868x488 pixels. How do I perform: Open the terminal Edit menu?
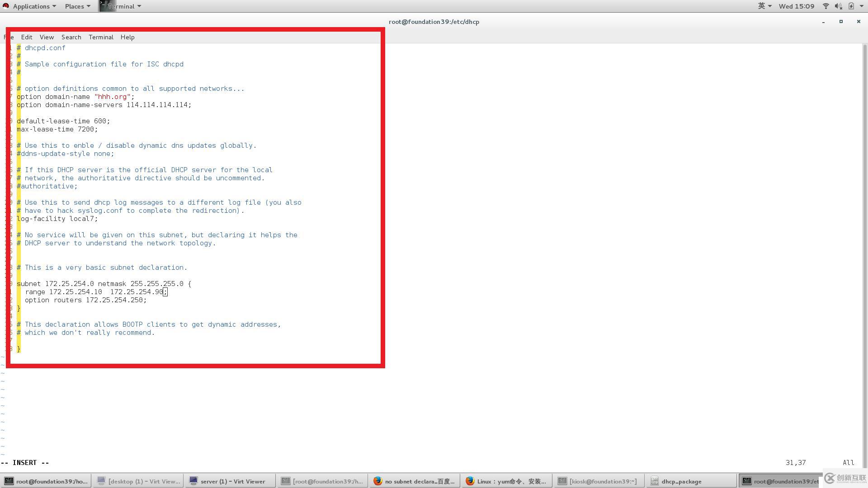27,37
